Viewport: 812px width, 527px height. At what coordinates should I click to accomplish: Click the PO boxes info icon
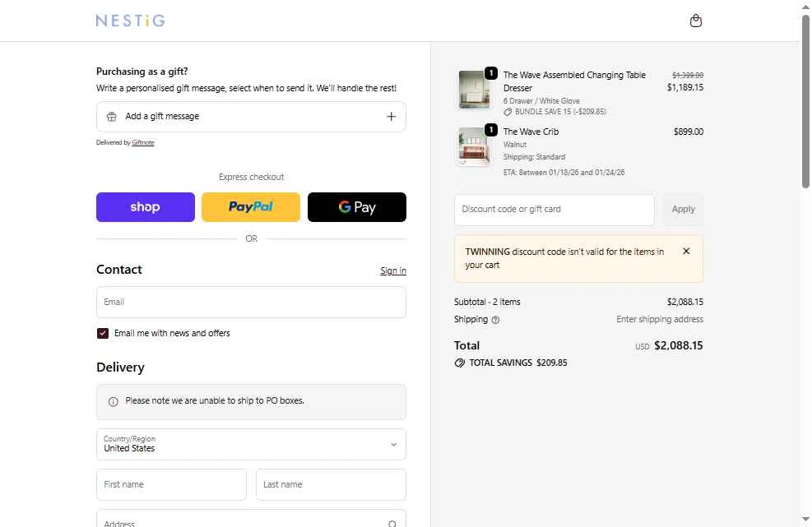coord(114,401)
